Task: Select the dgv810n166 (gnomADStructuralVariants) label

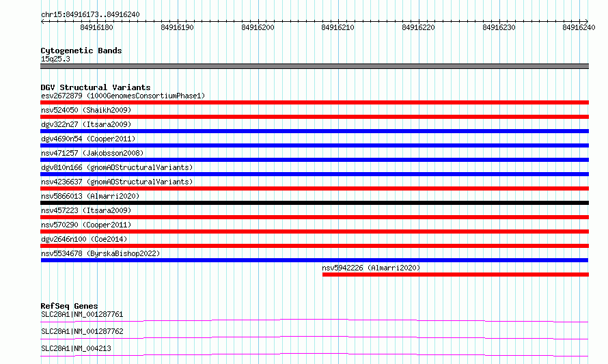Action: (x=117, y=167)
